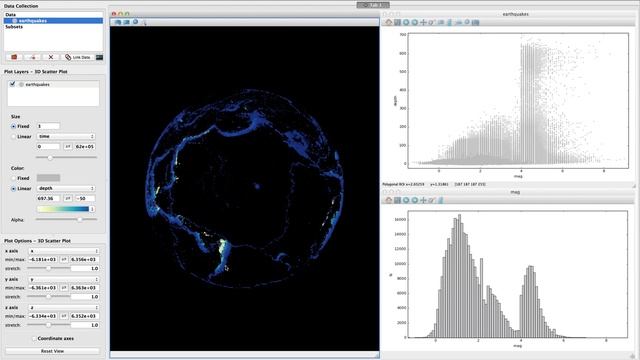This screenshot has width=640, height=360.
Task: Select polygon selection tool in scatter toolbar
Action: pos(476,22)
